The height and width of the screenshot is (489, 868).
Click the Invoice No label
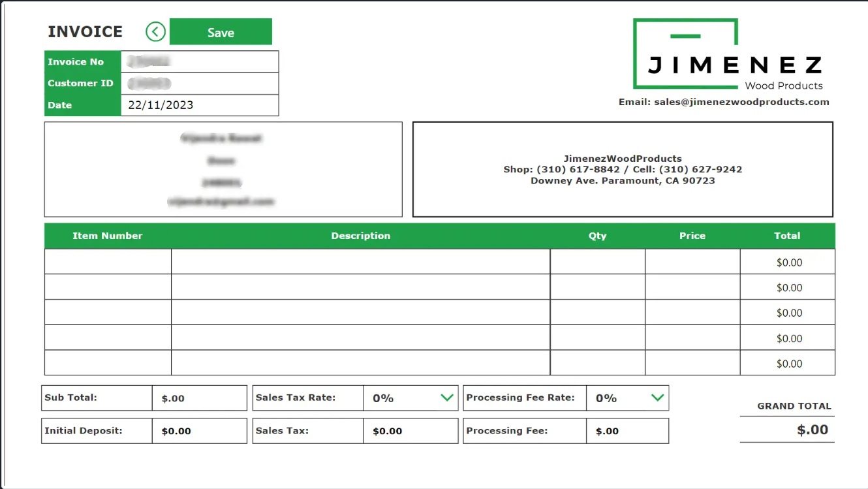(76, 61)
